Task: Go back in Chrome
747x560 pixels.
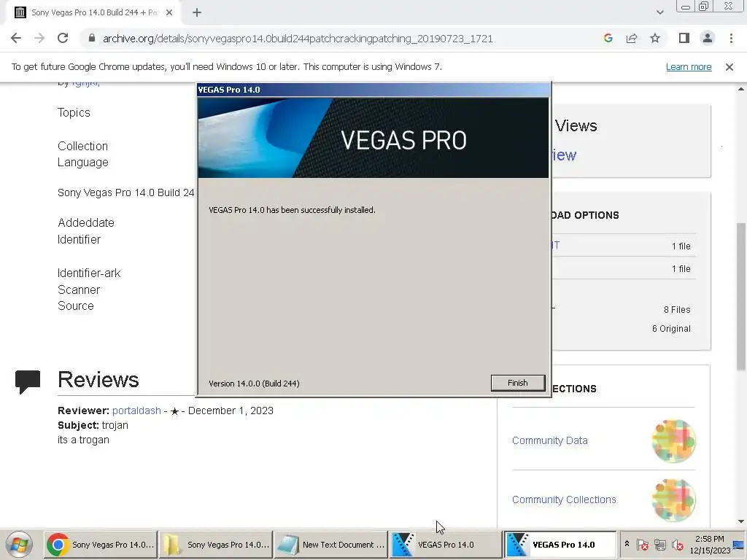Action: (x=16, y=38)
